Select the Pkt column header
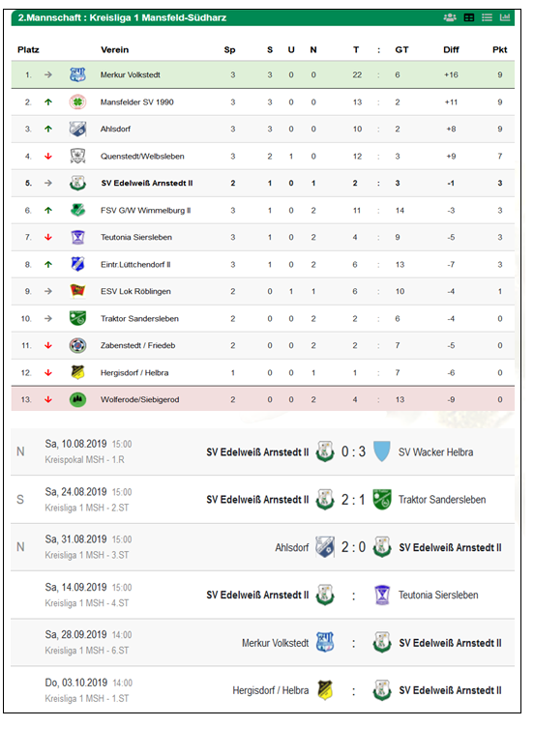The image size is (534, 756). tap(500, 49)
